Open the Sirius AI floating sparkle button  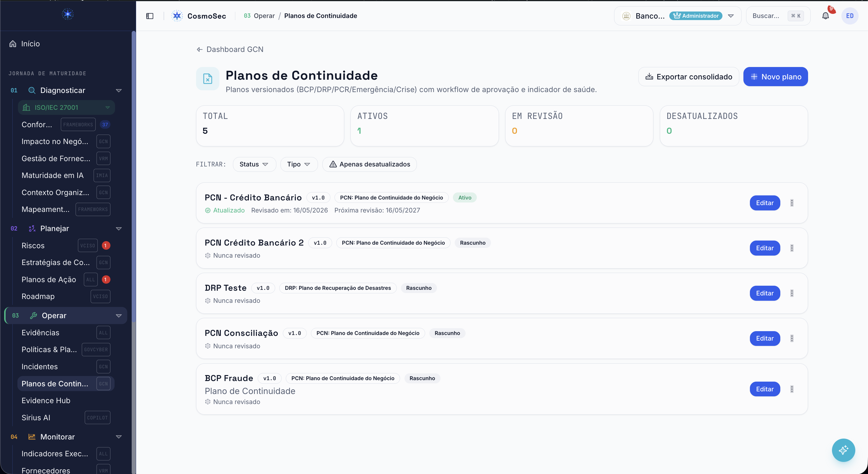pyautogui.click(x=843, y=450)
